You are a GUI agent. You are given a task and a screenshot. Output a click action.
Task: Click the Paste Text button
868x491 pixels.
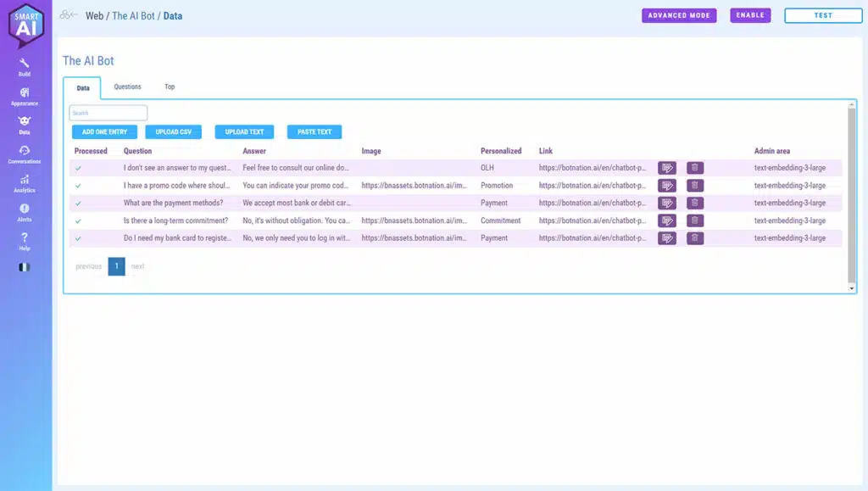tap(314, 132)
